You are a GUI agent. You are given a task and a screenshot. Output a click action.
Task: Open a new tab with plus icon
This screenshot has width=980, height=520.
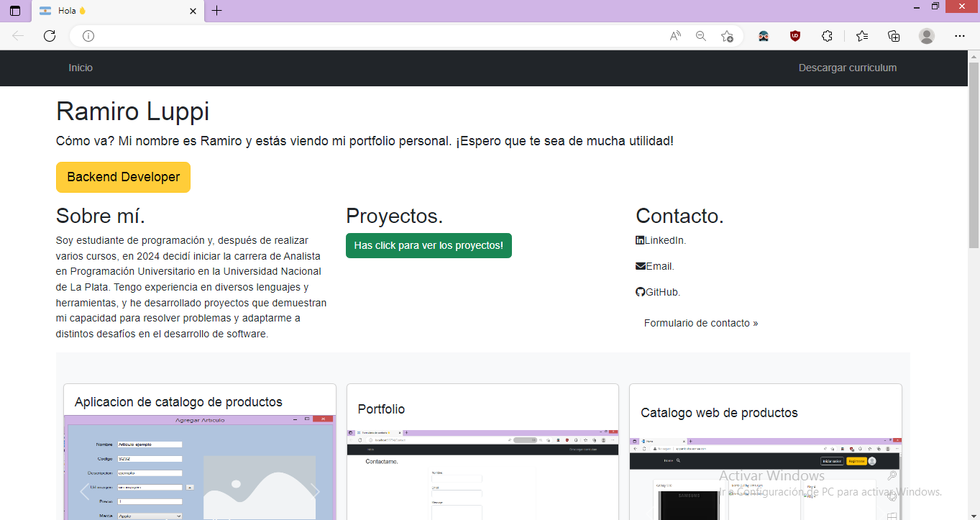[217, 11]
